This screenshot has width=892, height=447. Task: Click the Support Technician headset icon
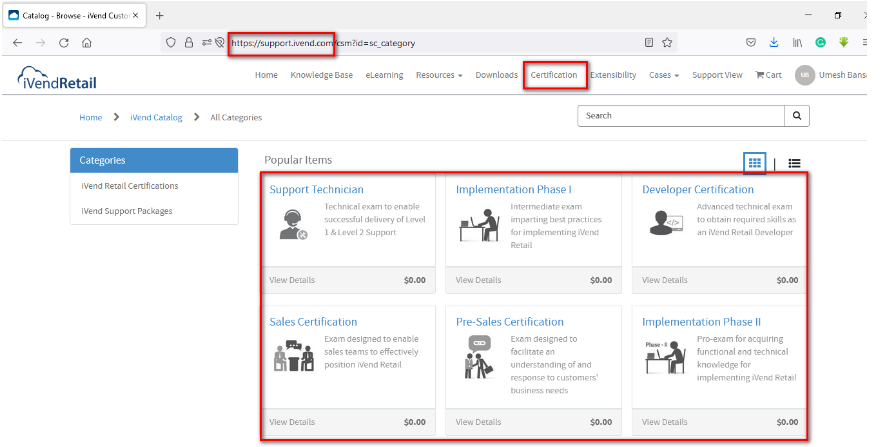(294, 225)
